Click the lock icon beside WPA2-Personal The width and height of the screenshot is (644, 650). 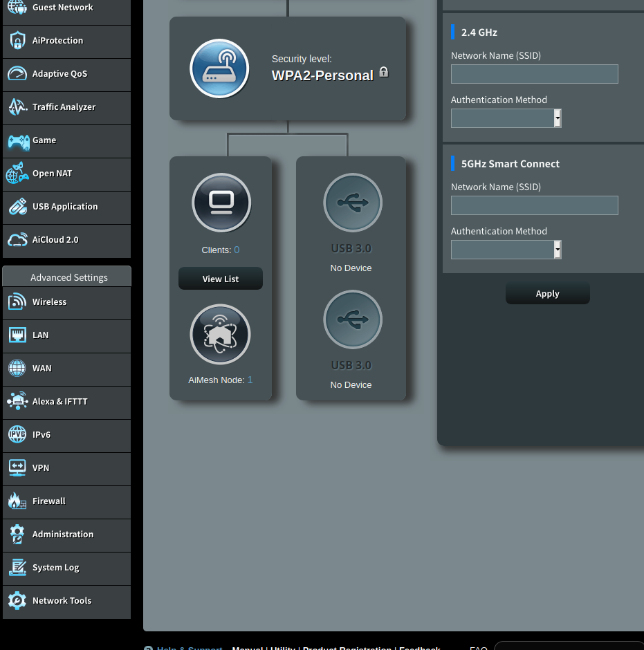tap(384, 72)
